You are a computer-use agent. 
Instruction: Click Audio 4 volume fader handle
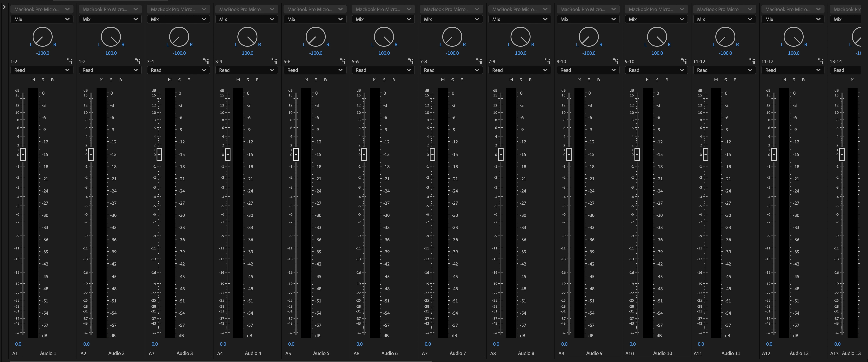tap(228, 154)
